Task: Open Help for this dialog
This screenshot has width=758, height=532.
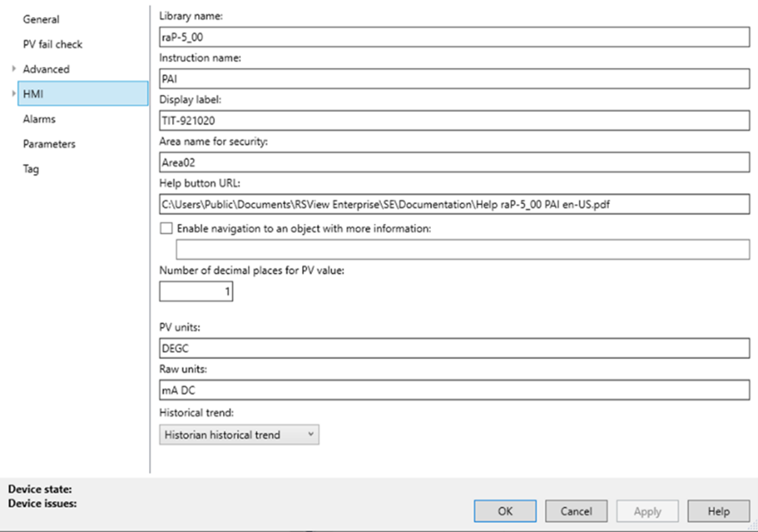Action: (717, 511)
